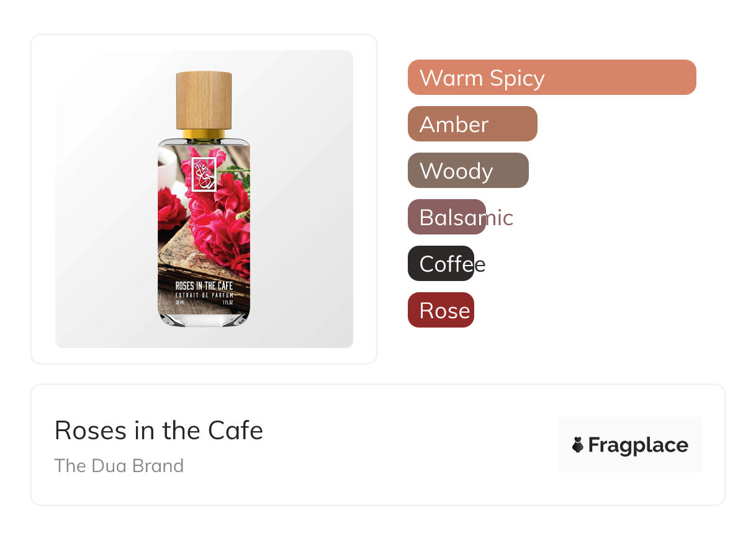Click the white Dua emblem on the bottle
Screen dimensions: 756x536
click(204, 174)
